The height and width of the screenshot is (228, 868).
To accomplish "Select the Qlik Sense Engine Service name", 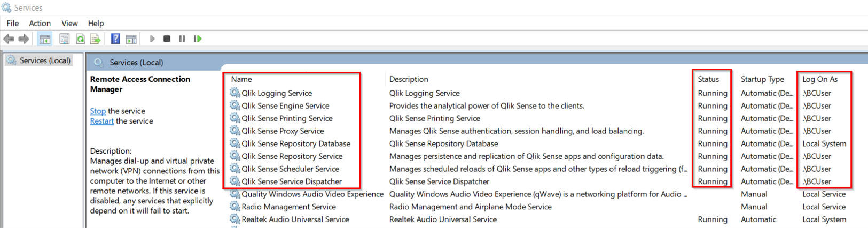I will 285,105.
